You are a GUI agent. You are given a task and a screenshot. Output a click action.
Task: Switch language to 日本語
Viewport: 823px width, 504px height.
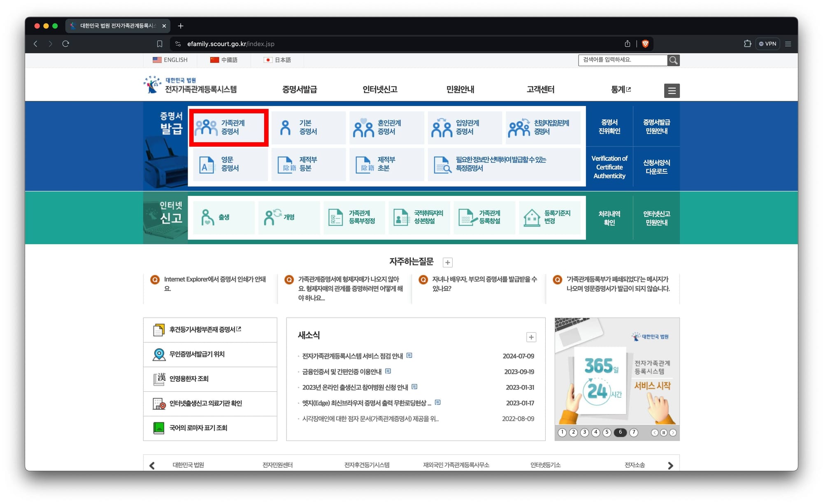coord(277,60)
